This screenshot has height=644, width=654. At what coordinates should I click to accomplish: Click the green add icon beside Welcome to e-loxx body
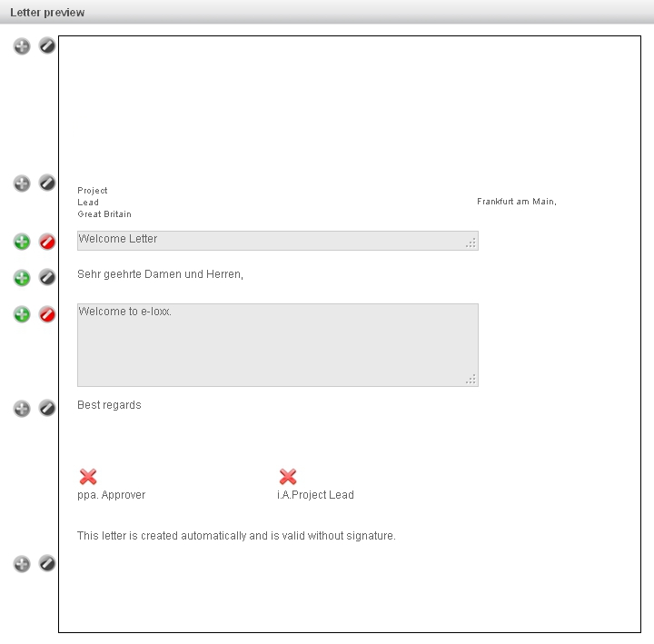click(x=22, y=314)
